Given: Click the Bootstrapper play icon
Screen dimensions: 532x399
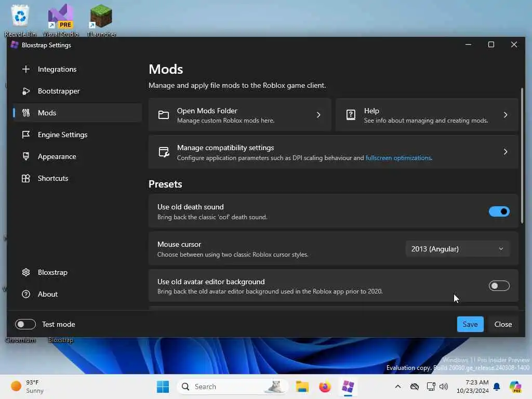Looking at the screenshot, I should click(x=26, y=91).
